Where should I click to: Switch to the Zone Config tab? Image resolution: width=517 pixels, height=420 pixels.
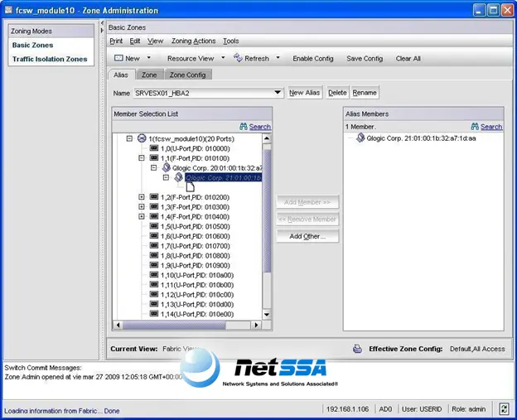pos(188,75)
